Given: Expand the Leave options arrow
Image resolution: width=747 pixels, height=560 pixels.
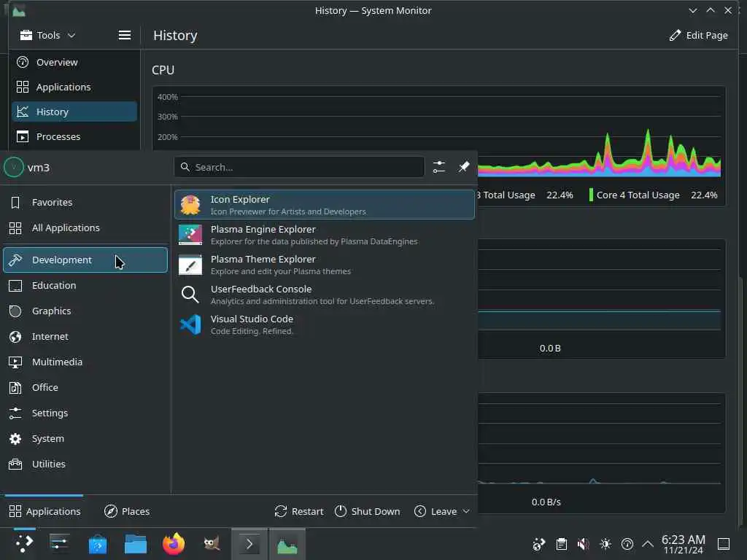Looking at the screenshot, I should [x=466, y=511].
